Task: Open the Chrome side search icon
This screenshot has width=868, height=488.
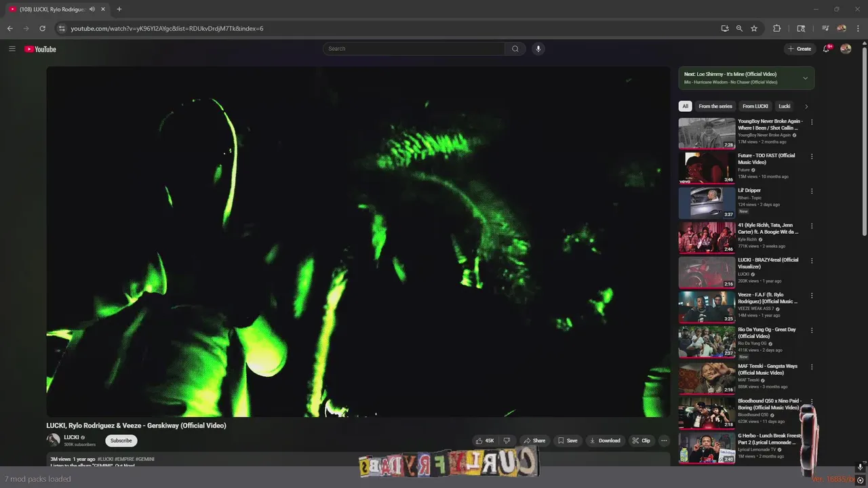Action: pos(801,28)
